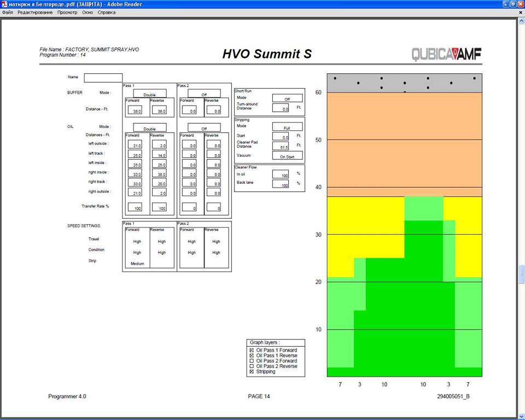Click 'PAGE 14' footer text

coord(259,396)
